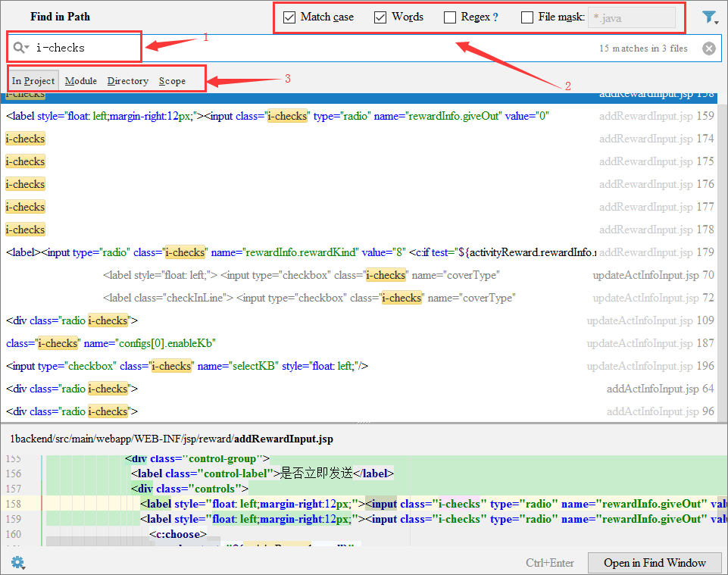728x575 pixels.
Task: Open search history magnifier dropdown
Action: click(x=21, y=48)
